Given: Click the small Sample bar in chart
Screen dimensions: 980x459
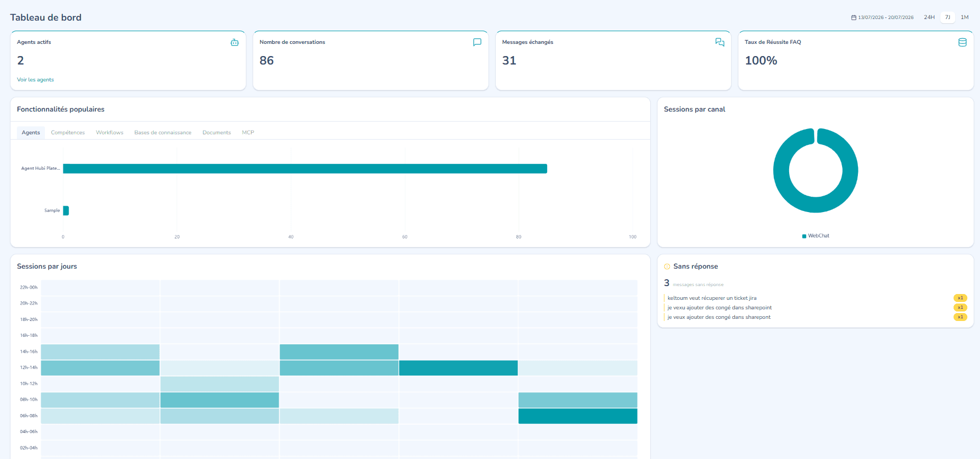Looking at the screenshot, I should pyautogui.click(x=66, y=210).
